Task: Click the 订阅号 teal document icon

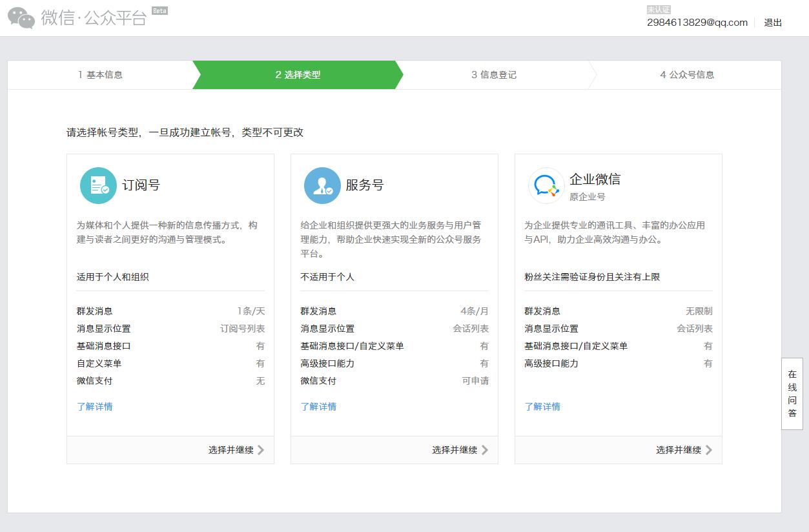Action: tap(98, 185)
